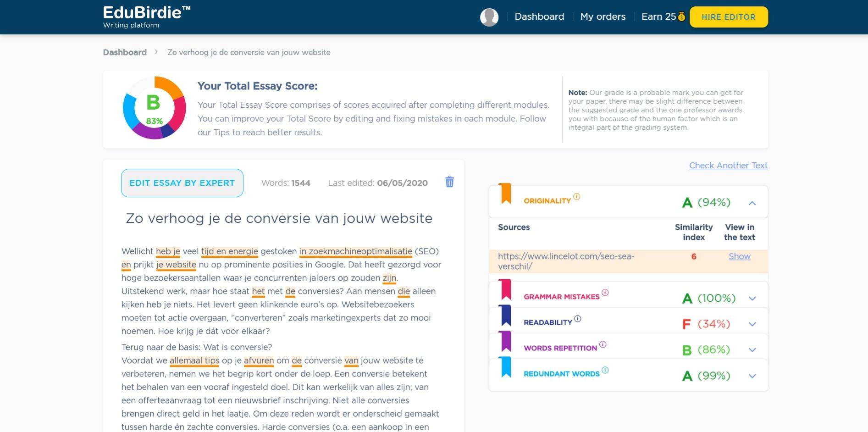Click the WORDS REPETITION module label

point(560,348)
